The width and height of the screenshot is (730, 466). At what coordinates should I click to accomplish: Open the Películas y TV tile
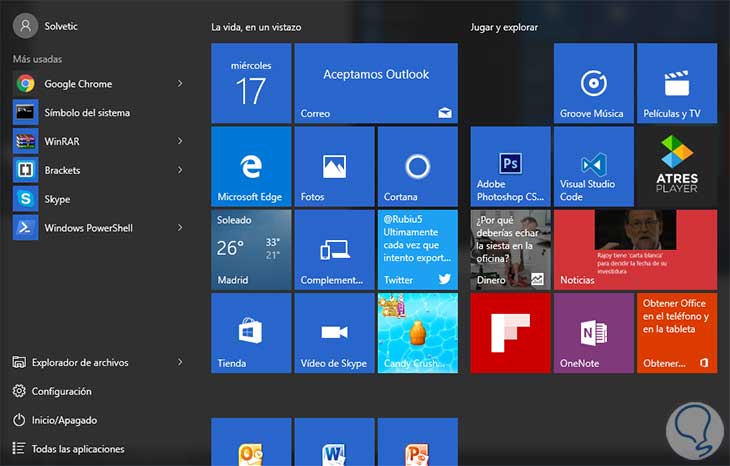tap(677, 83)
